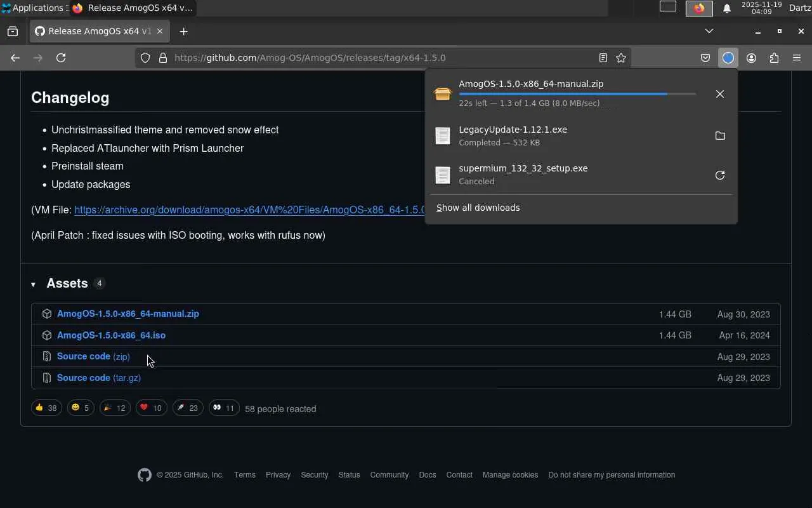The image size is (812, 508).
Task: Download Source code (tar.gz)
Action: point(99,378)
